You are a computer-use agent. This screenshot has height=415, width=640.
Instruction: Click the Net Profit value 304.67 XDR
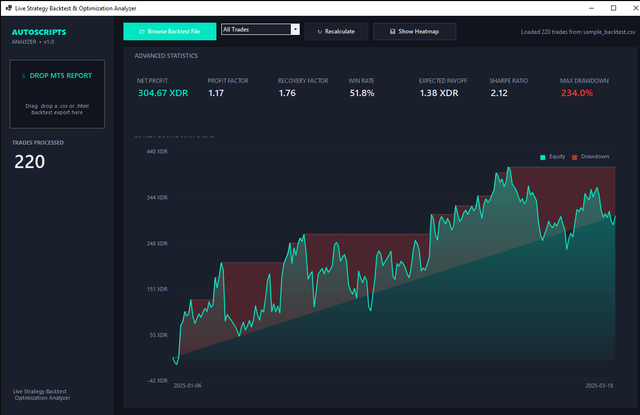point(163,93)
